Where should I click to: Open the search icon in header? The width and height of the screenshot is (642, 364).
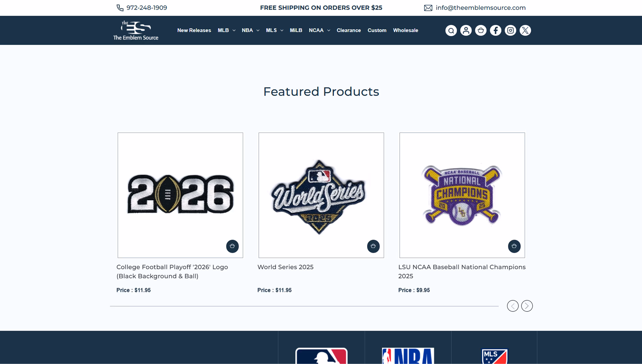451,31
